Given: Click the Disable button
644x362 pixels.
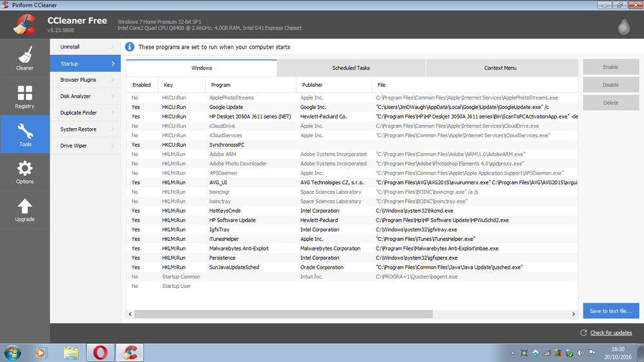Looking at the screenshot, I should (610, 85).
